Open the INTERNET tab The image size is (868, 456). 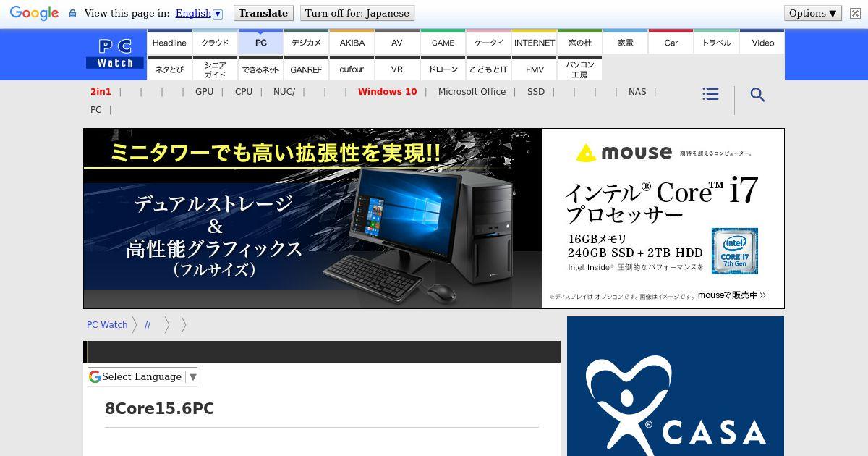click(x=534, y=42)
